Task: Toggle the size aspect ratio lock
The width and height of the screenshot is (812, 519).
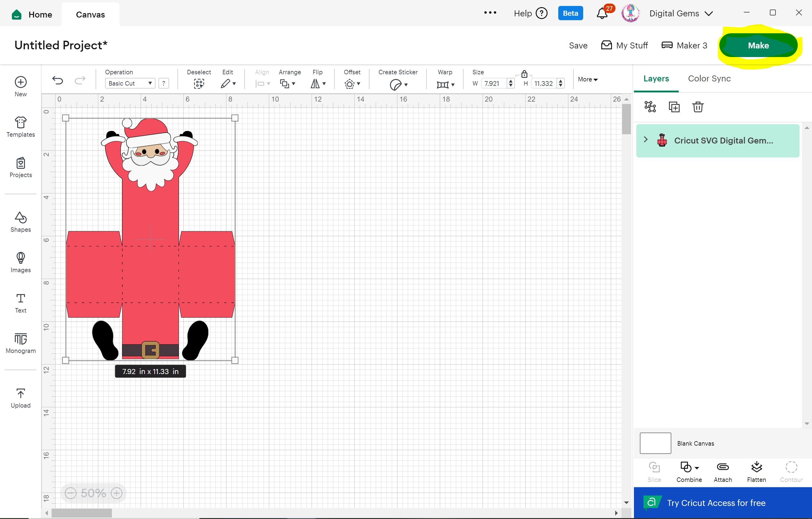Action: pyautogui.click(x=524, y=74)
